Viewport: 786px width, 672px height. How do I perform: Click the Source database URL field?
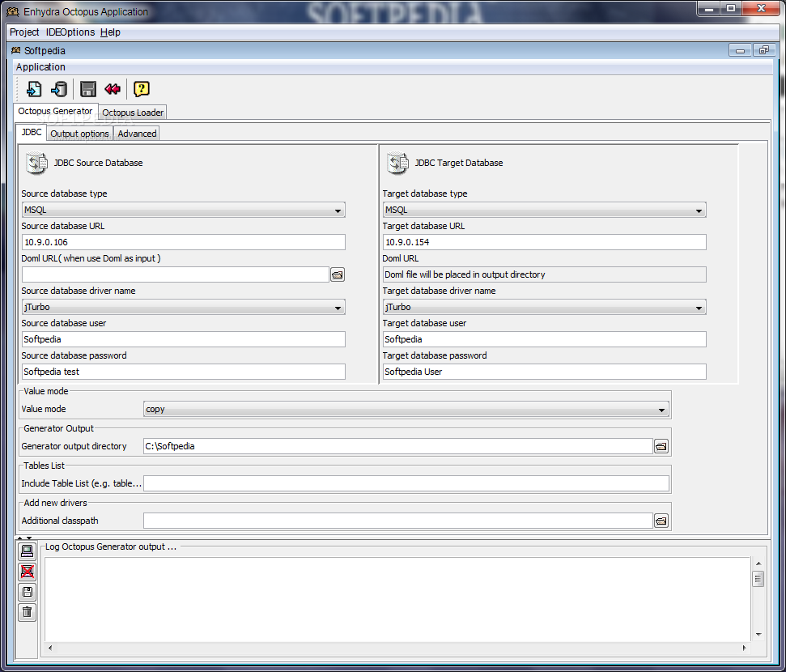click(x=184, y=242)
